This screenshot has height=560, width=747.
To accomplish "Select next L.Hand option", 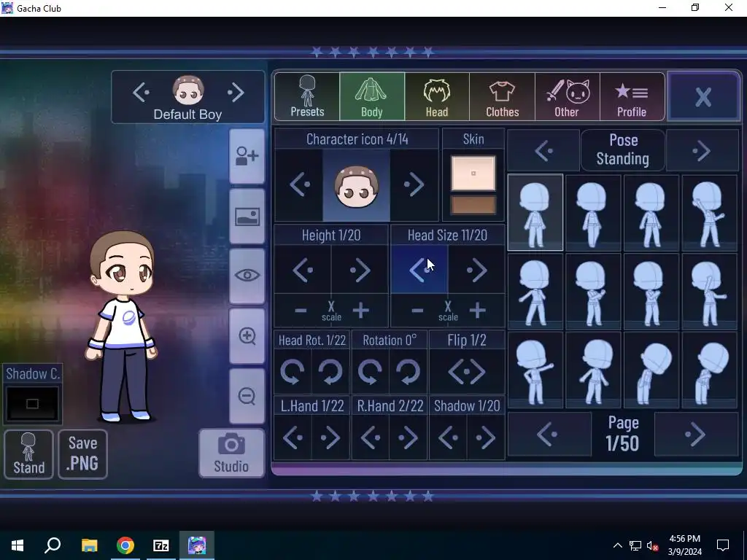I will point(330,437).
